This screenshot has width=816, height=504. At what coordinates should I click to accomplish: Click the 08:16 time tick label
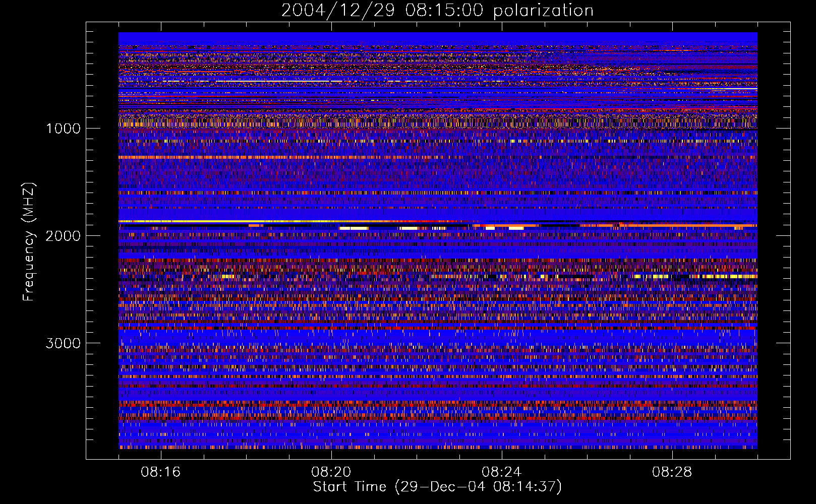tap(161, 472)
